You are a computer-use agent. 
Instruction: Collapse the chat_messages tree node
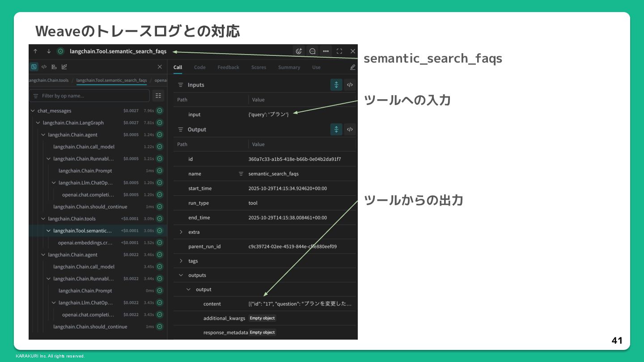coord(33,111)
